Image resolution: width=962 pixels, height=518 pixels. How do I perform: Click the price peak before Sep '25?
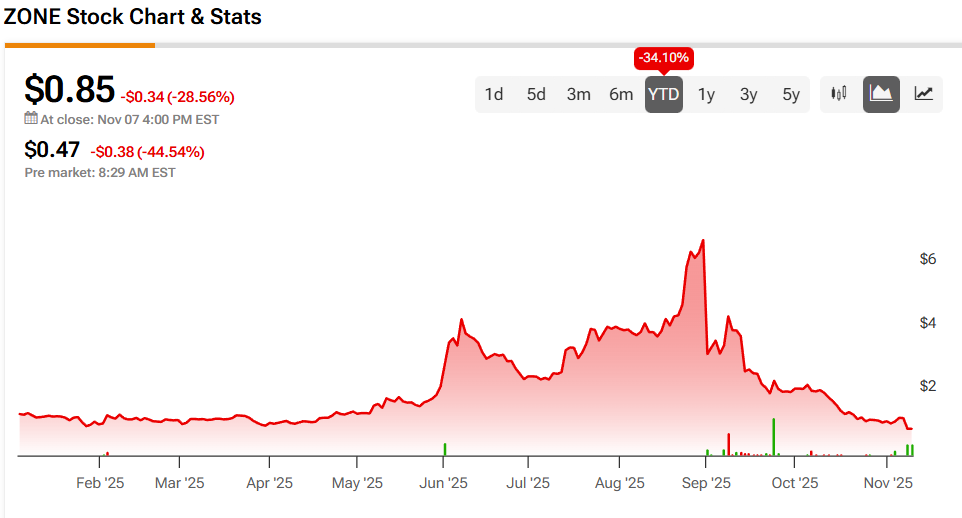pyautogui.click(x=704, y=241)
